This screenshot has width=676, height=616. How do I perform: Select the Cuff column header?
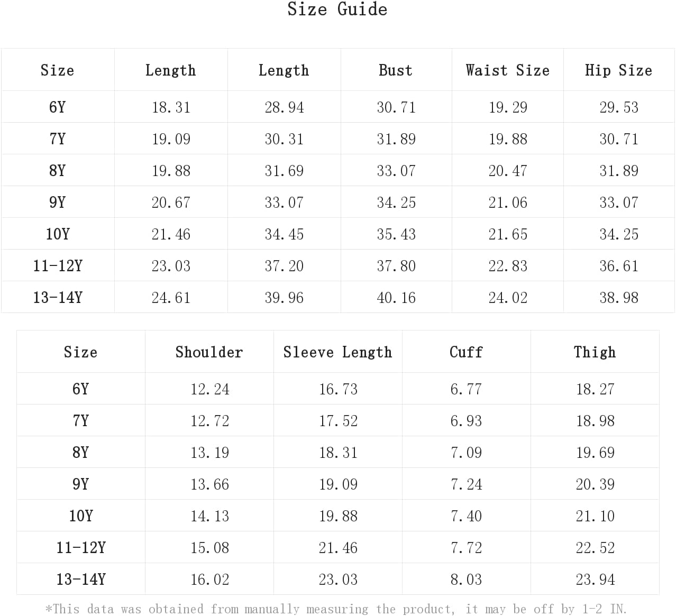466,352
